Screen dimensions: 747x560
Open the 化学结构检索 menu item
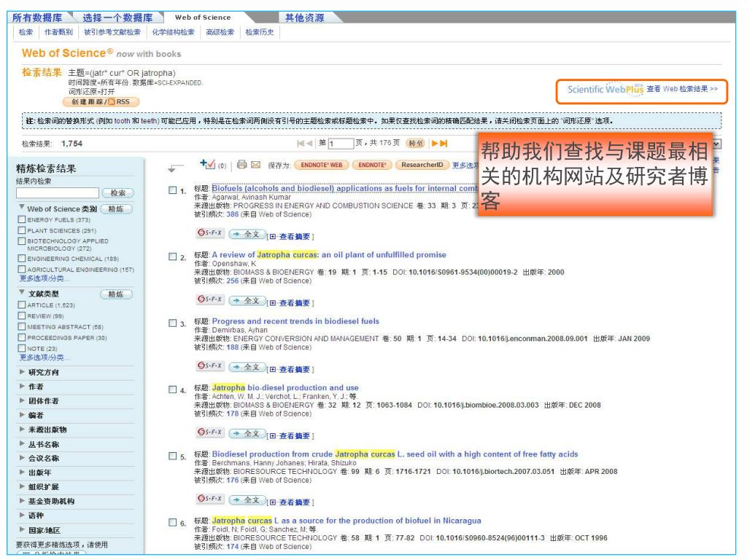coord(174,32)
